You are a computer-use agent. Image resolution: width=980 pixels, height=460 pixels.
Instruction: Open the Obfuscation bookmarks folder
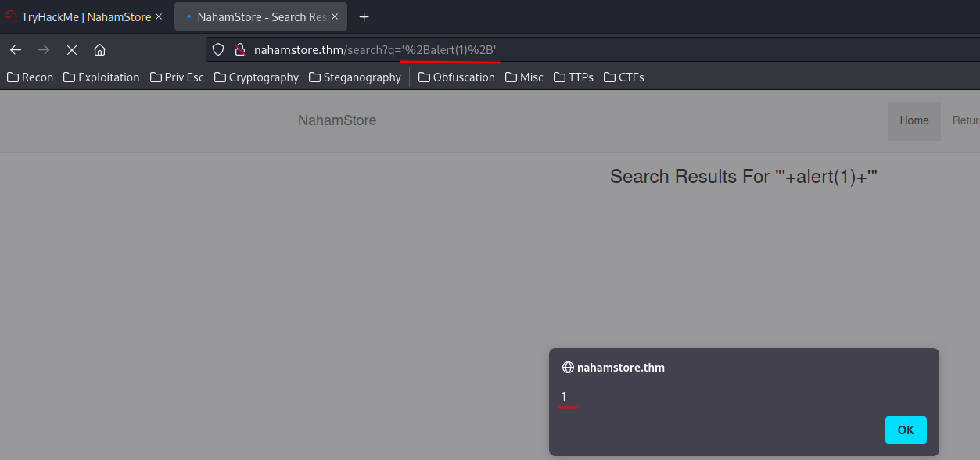(x=457, y=77)
